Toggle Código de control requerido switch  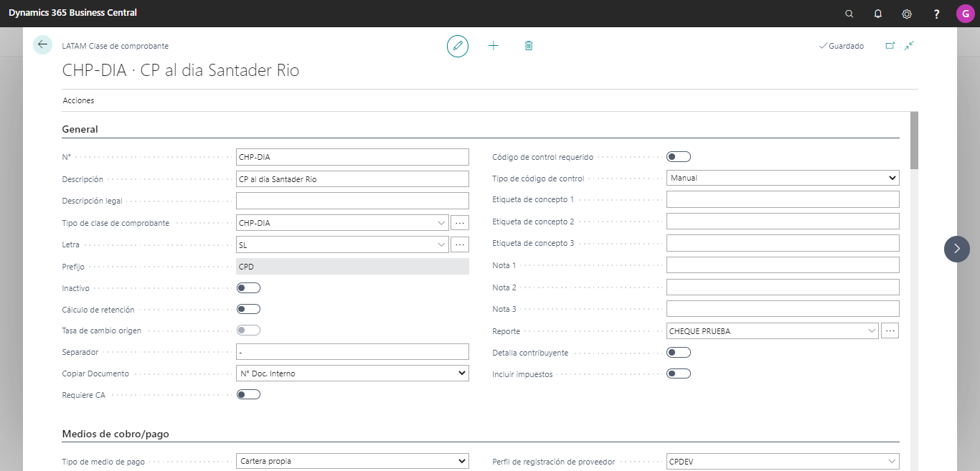tap(679, 157)
